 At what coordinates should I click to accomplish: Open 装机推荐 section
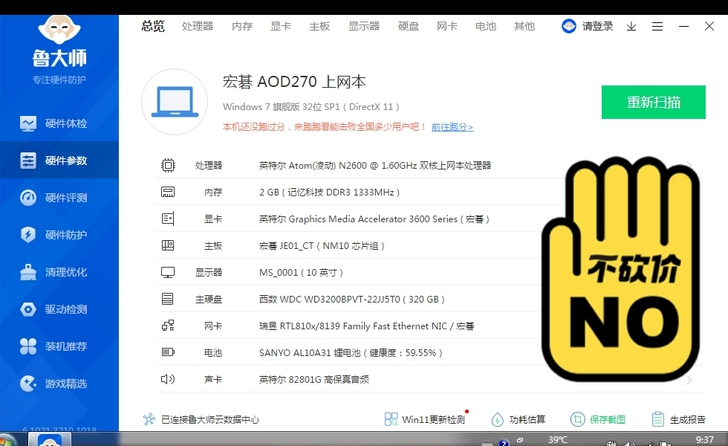point(59,346)
